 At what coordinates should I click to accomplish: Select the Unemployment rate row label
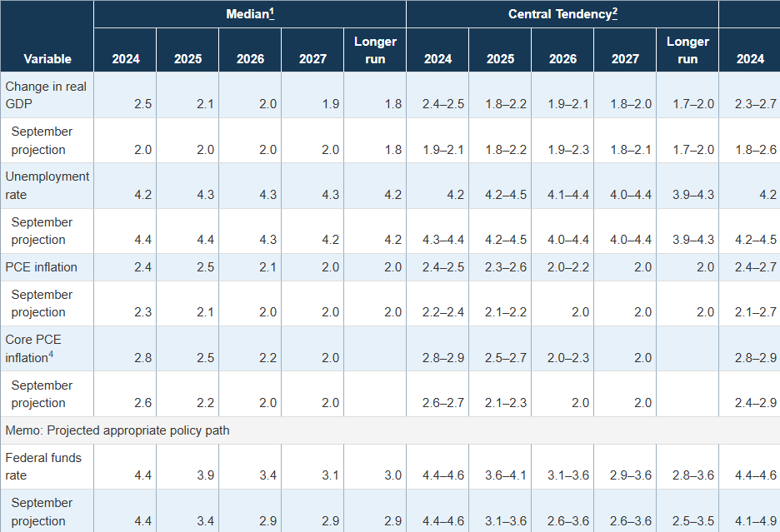47,186
